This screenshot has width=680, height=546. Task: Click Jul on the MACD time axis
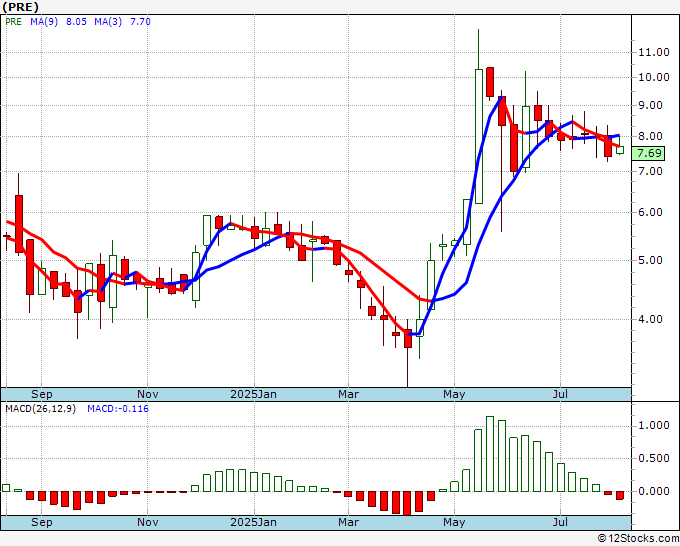560,522
